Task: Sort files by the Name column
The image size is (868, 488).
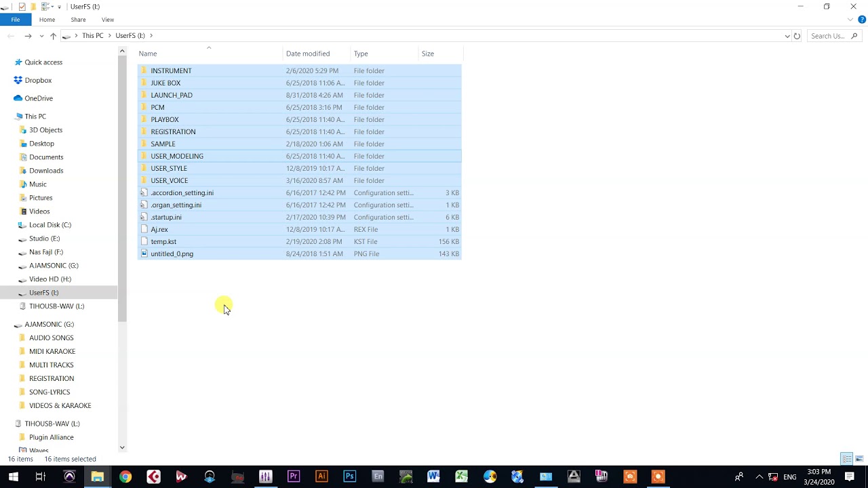Action: pos(210,54)
